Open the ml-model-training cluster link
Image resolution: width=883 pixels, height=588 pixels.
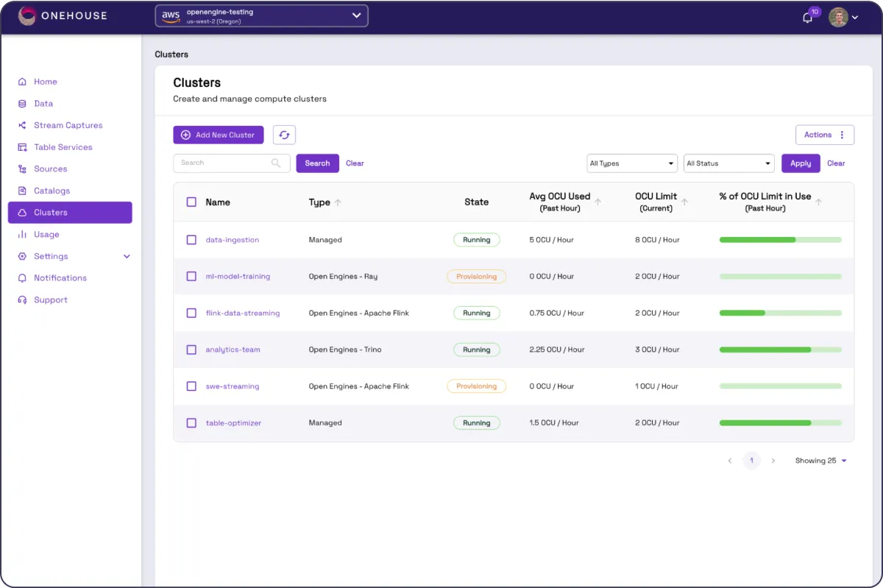coord(238,277)
